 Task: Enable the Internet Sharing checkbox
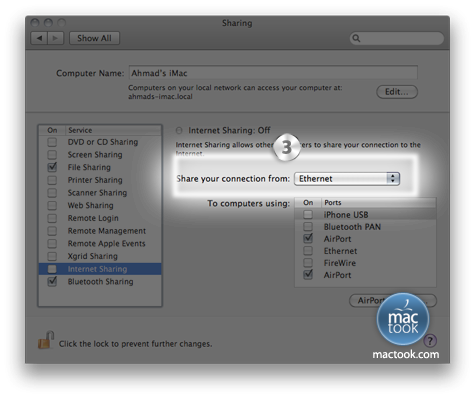[x=52, y=269]
